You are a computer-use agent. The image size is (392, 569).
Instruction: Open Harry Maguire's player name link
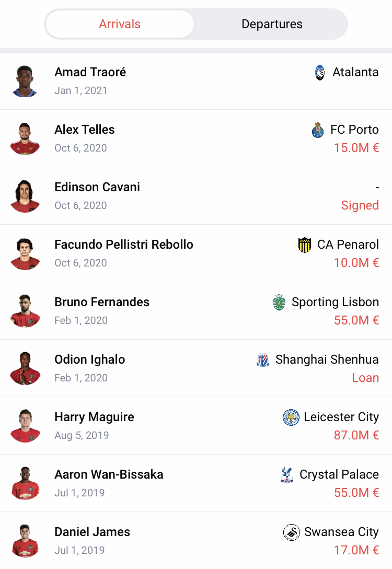coord(94,417)
